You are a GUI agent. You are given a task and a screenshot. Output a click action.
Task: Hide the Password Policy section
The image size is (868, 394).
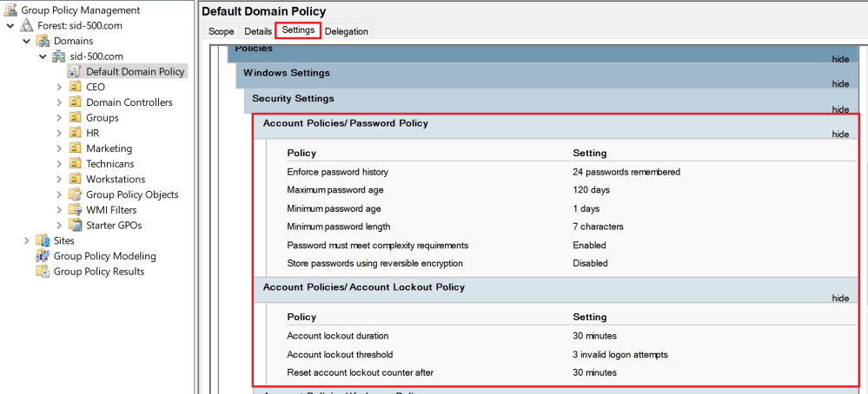coord(840,135)
